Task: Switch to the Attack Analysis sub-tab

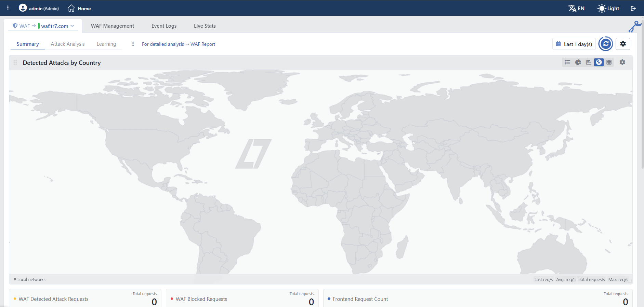Action: click(x=68, y=44)
